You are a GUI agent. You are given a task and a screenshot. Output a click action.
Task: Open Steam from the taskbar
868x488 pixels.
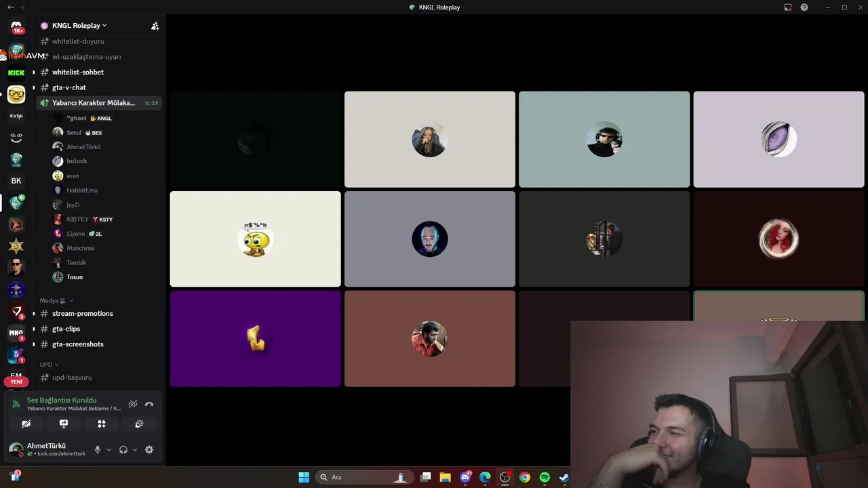coord(564,477)
